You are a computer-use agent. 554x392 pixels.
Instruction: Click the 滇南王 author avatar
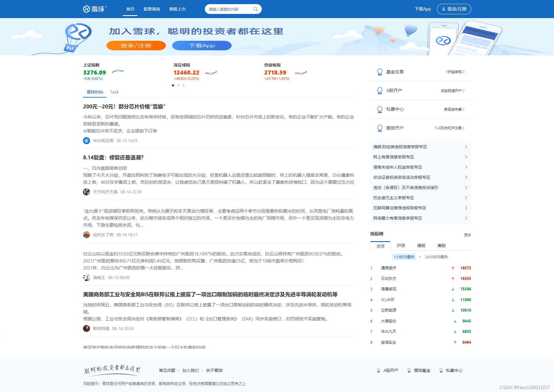coord(87,278)
